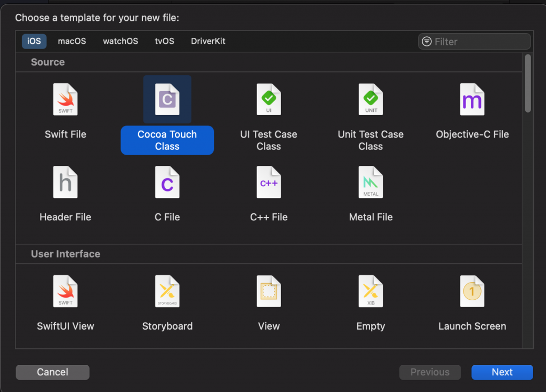The image size is (546, 392).
Task: Click the 'Cocoa Touch Class' label
Action: (x=167, y=140)
